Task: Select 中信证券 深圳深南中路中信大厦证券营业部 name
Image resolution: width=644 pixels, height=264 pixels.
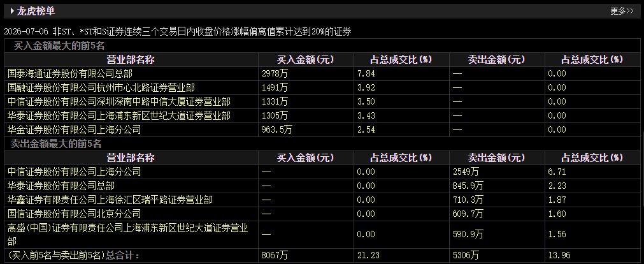Action: tap(118, 101)
